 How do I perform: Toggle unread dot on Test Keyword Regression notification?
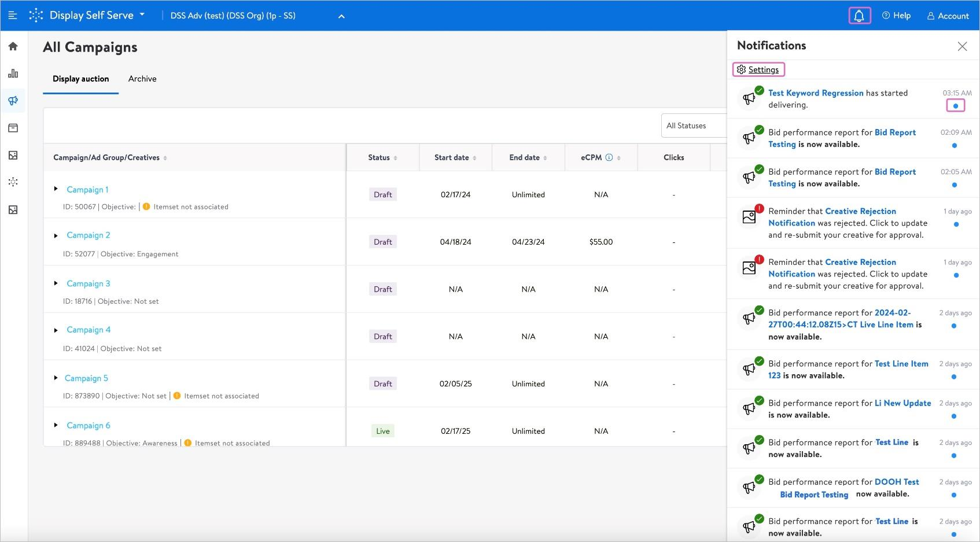point(955,106)
